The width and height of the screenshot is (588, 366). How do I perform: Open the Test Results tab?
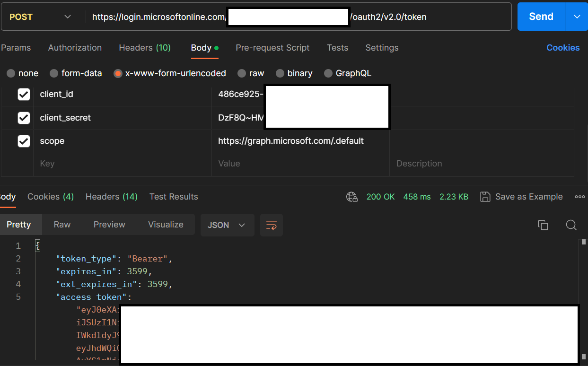coord(174,197)
